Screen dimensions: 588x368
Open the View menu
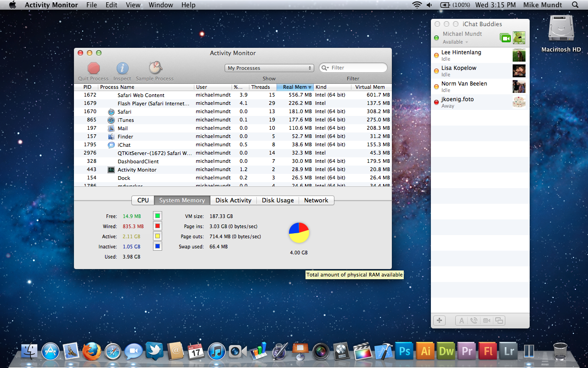coord(133,5)
